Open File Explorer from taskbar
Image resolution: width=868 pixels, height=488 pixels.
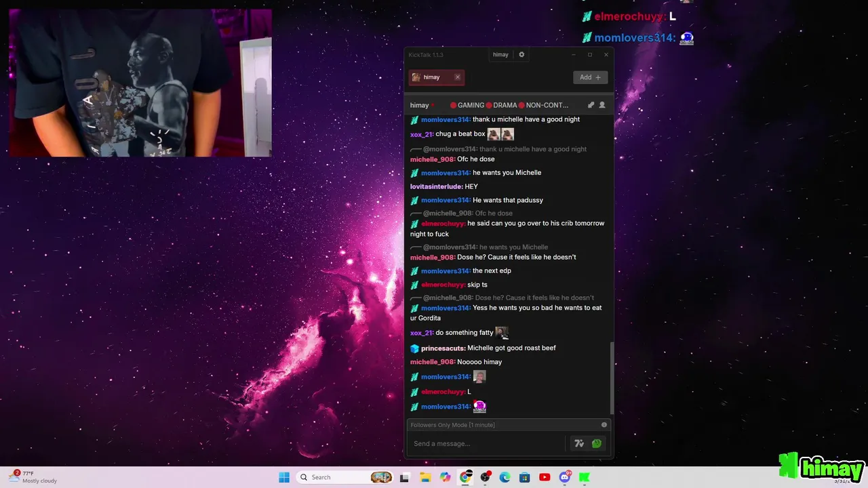pos(425,477)
